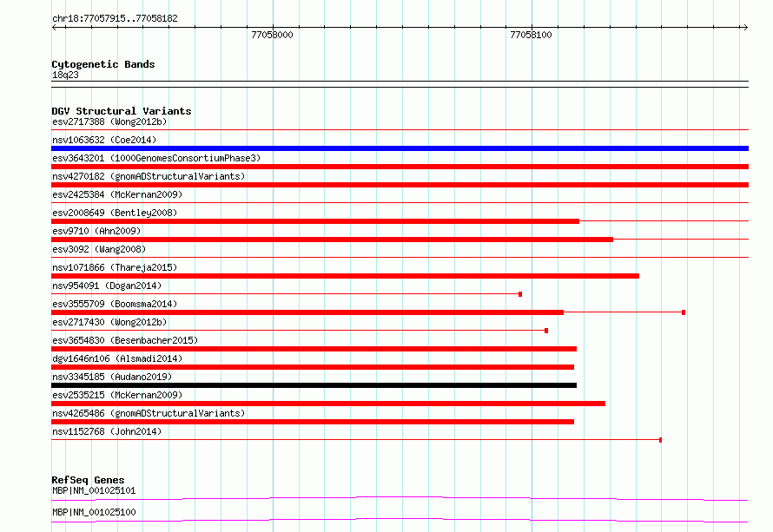The image size is (773, 532).
Task: Select the DGV Structural Variants track title
Action: [x=122, y=111]
